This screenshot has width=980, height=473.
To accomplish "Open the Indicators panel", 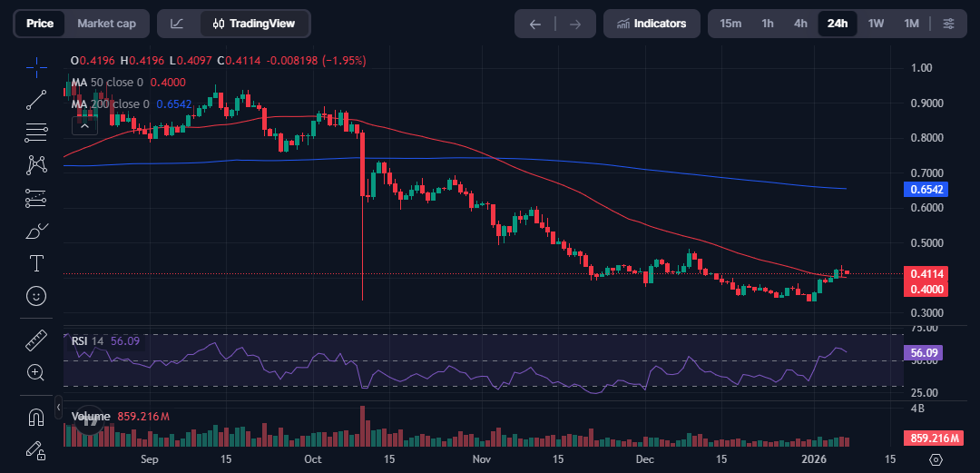I will [x=652, y=24].
